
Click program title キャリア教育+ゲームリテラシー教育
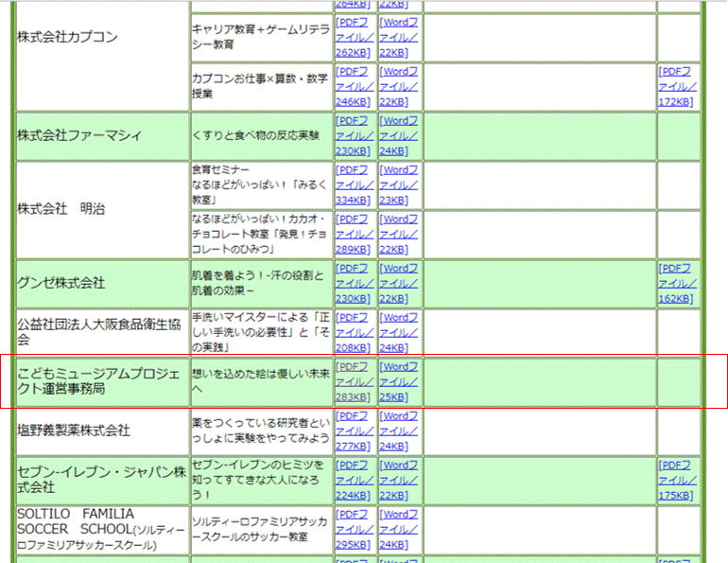(261, 37)
